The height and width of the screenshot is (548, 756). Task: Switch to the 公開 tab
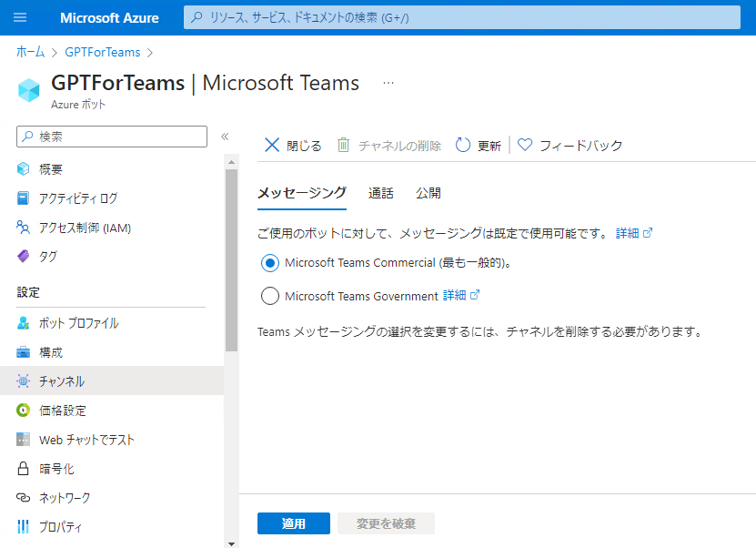tap(428, 193)
